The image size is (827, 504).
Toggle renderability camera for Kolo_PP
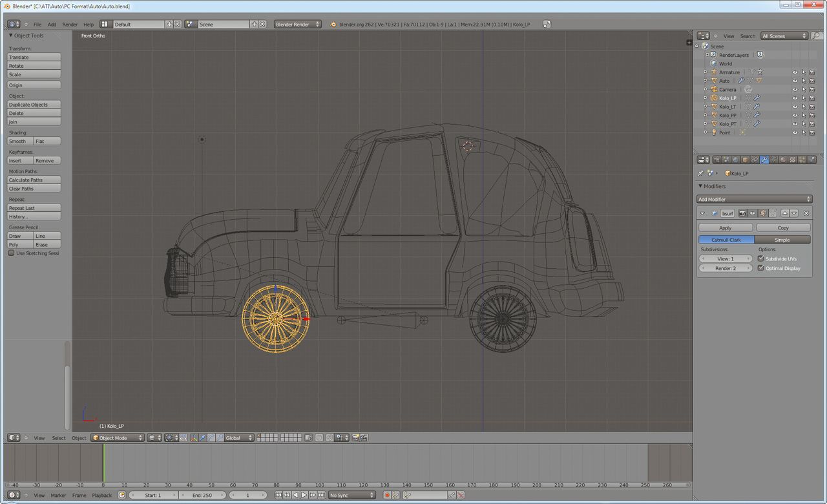tap(812, 115)
